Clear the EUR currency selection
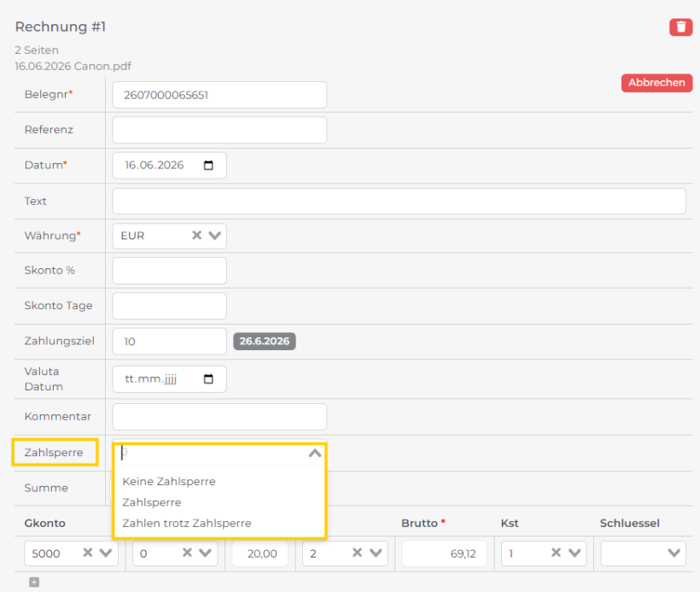Image resolution: width=700 pixels, height=592 pixels. click(x=196, y=236)
